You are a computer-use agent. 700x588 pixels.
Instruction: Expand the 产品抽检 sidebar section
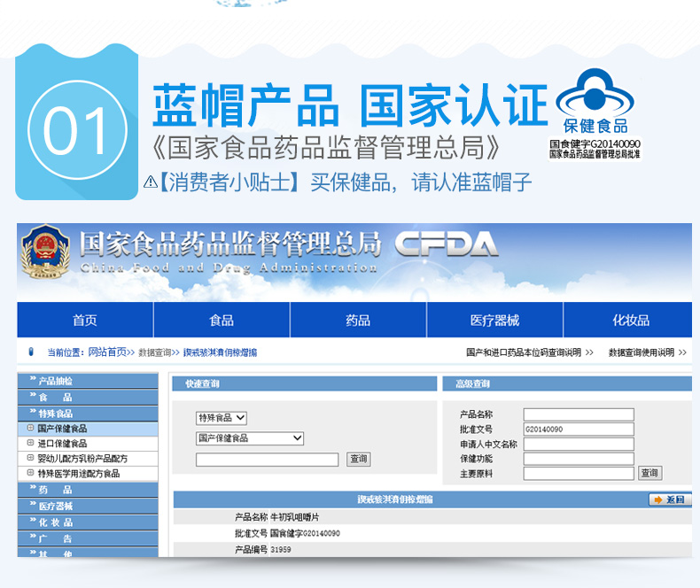click(x=88, y=381)
